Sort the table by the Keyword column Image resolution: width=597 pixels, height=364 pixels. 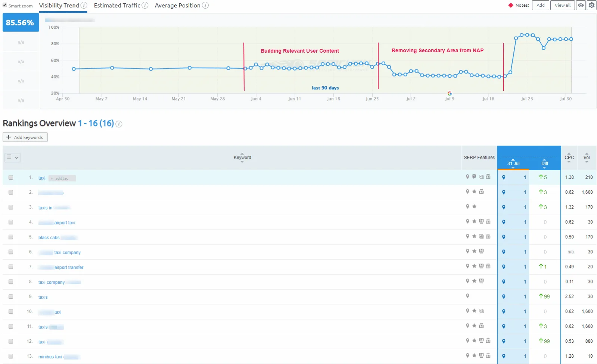[242, 158]
